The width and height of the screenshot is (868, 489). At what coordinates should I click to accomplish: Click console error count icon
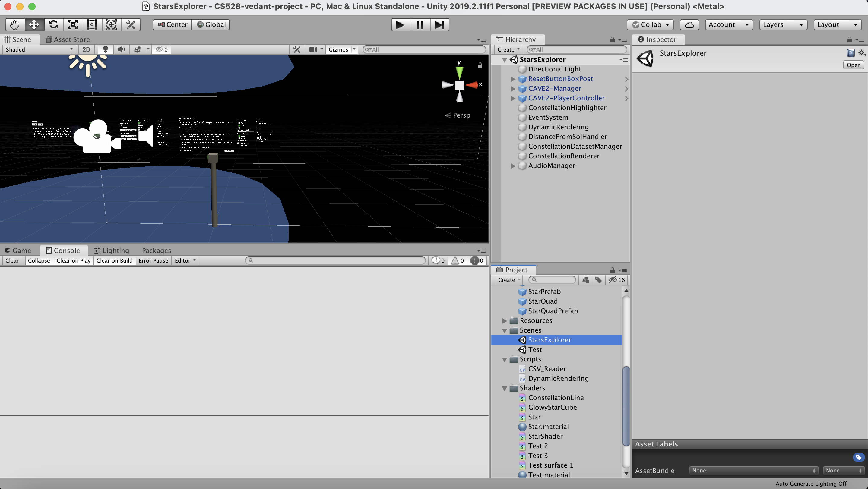coord(477,261)
